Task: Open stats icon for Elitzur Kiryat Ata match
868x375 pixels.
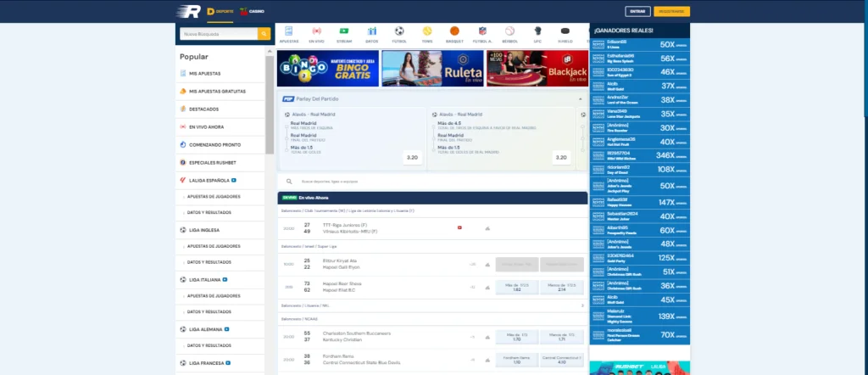Action: (487, 264)
